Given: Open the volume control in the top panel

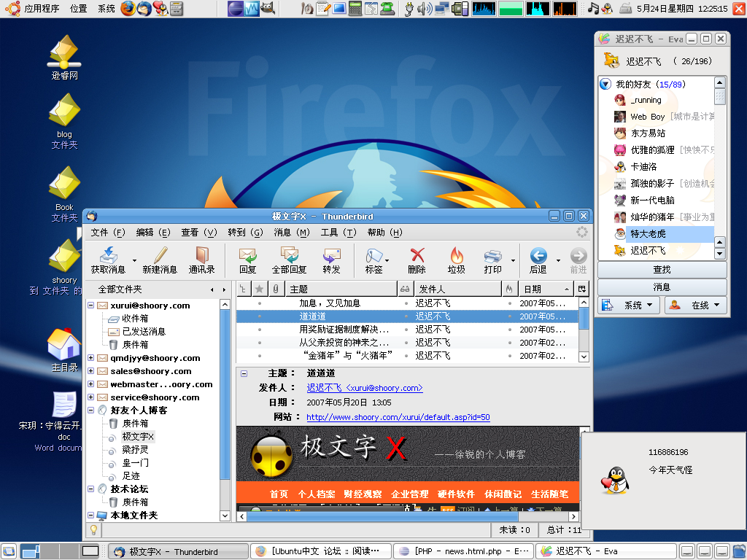Looking at the screenshot, I should [424, 9].
